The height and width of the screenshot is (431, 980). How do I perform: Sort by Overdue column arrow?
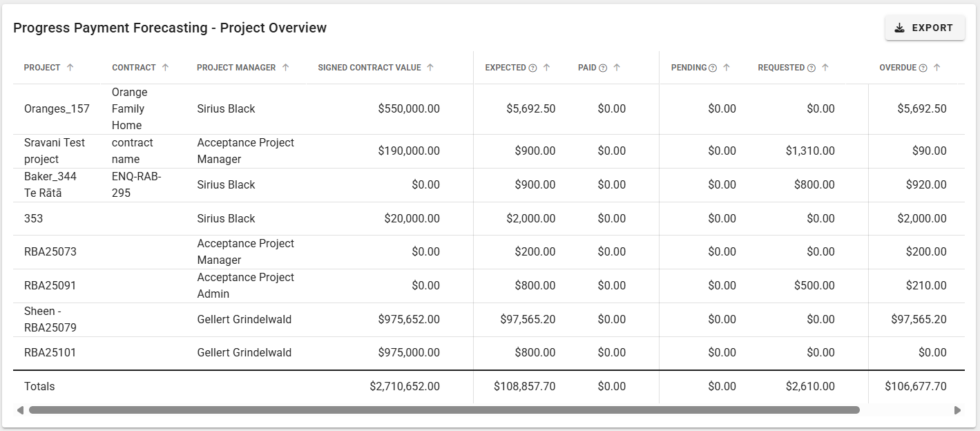click(936, 68)
